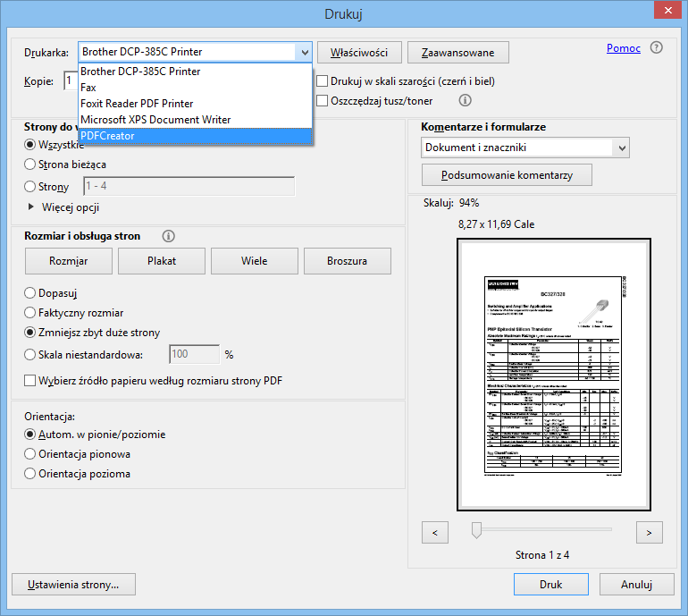
Task: Choose Foxit Reader PDF Printer entry
Action: point(195,104)
